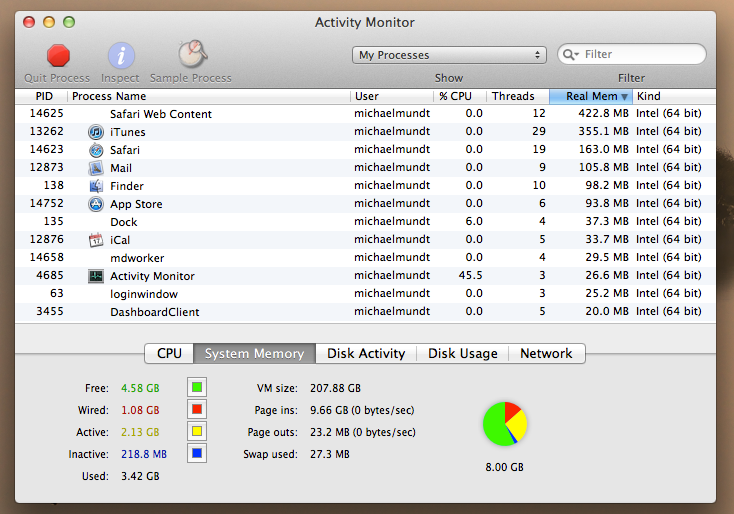Switch to the CPU tab
This screenshot has height=514, width=734.
(169, 353)
